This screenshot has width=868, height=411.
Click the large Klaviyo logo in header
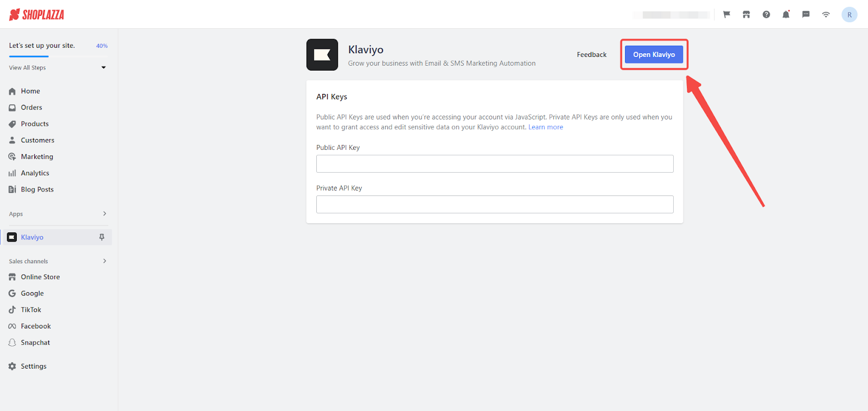click(322, 55)
